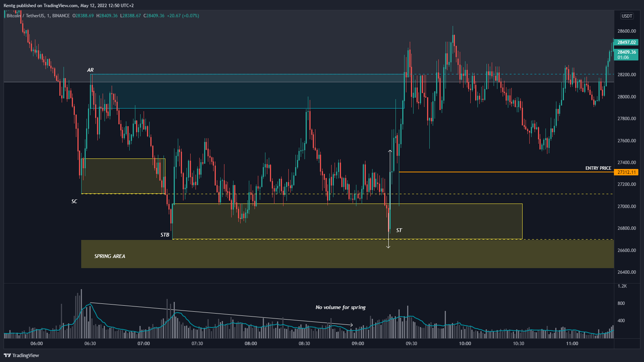Click the 07:00 time axis label
The height and width of the screenshot is (362, 644).
(x=144, y=344)
